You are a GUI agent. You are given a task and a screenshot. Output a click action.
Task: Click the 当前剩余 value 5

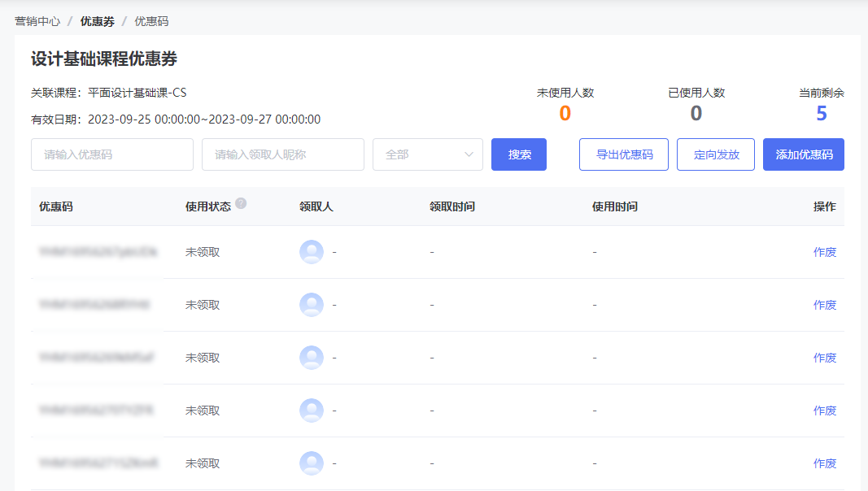click(x=822, y=113)
